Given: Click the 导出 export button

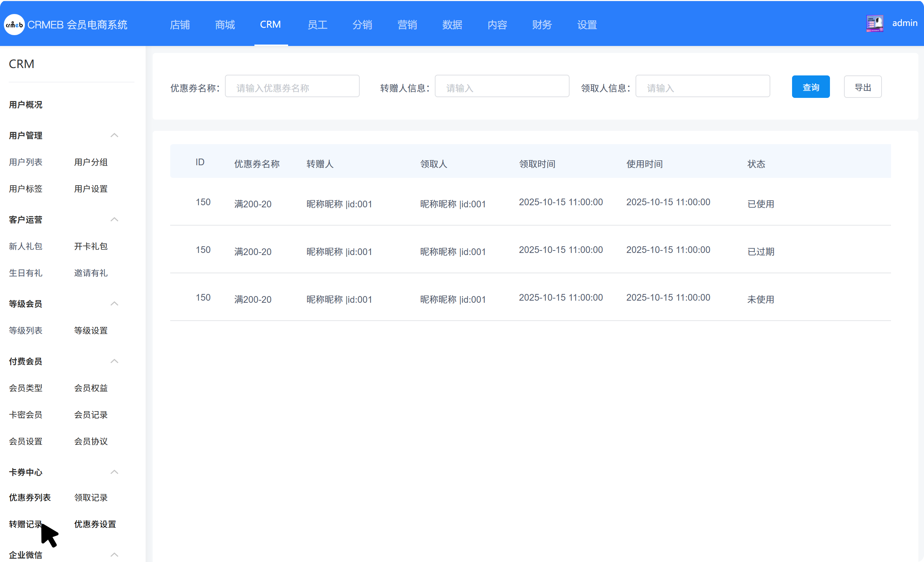Looking at the screenshot, I should [x=863, y=87].
